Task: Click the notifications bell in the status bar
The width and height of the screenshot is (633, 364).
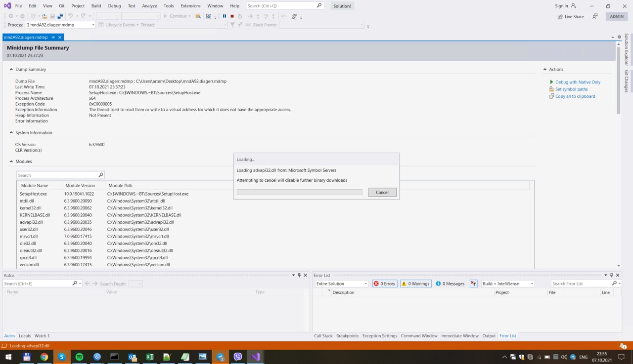Action: click(623, 346)
